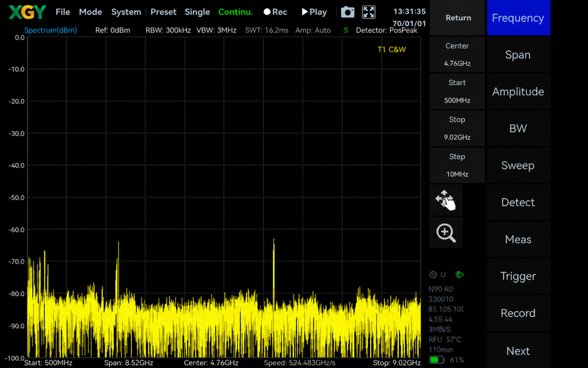The width and height of the screenshot is (588, 368).
Task: Click the bottom Stop: 9.02GHz readout
Action: tap(397, 363)
